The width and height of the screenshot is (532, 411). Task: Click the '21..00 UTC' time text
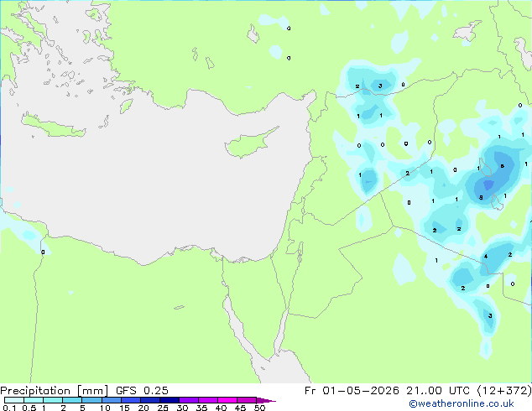(x=438, y=391)
